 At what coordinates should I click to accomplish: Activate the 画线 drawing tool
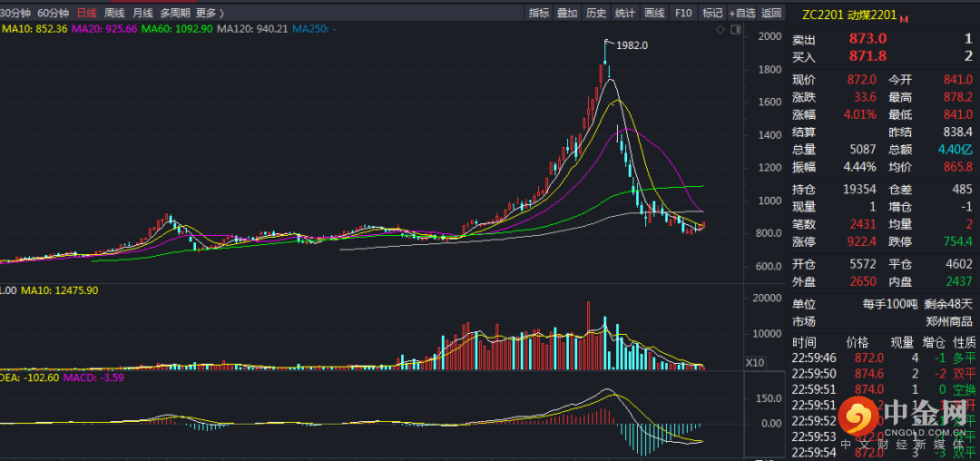coord(654,13)
